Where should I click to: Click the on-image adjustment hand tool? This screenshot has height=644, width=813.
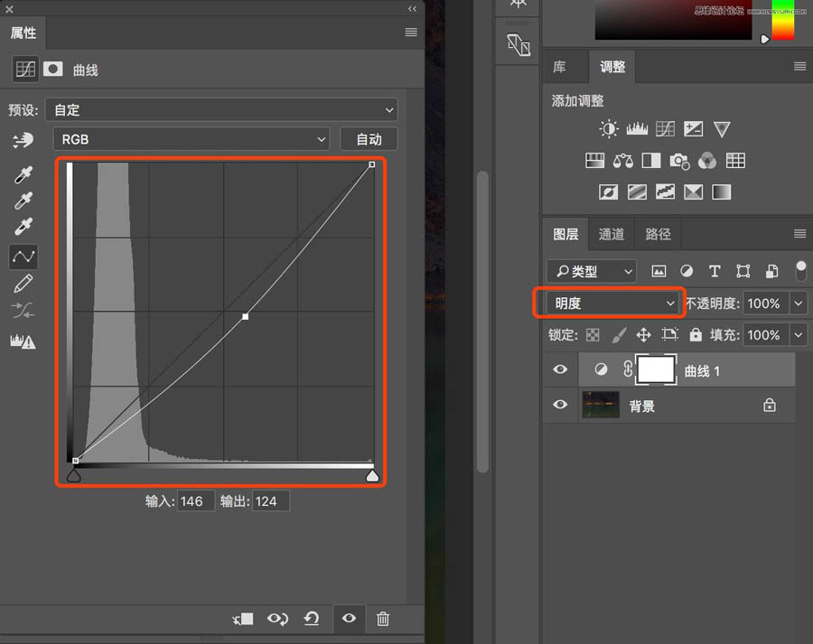(23, 139)
